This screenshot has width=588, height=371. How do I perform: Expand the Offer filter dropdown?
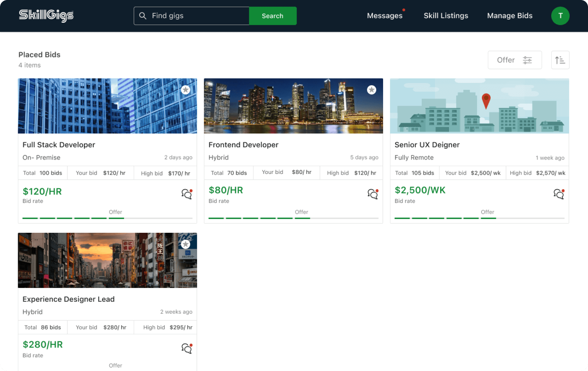pyautogui.click(x=514, y=60)
